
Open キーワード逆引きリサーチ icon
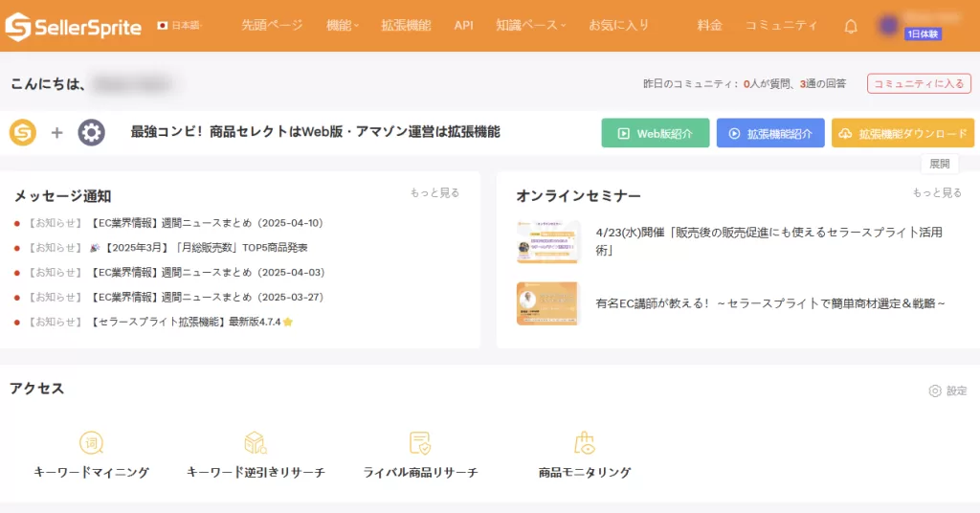pos(256,443)
